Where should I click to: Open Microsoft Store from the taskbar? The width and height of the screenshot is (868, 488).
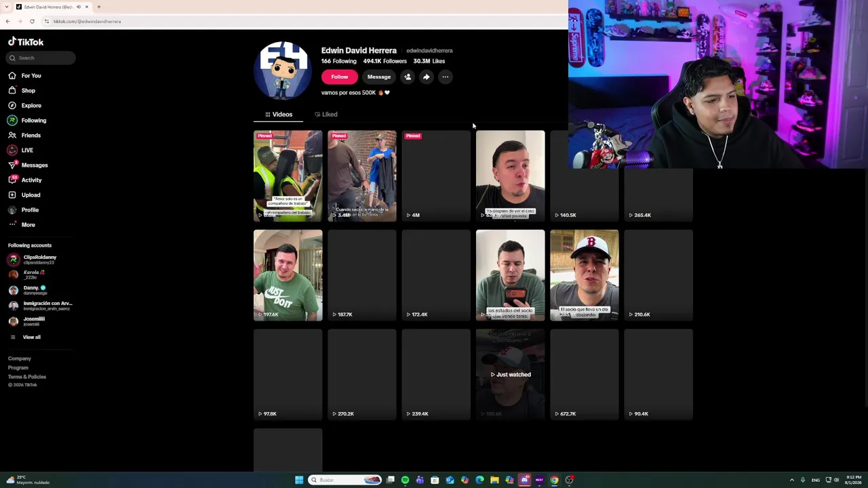(435, 480)
